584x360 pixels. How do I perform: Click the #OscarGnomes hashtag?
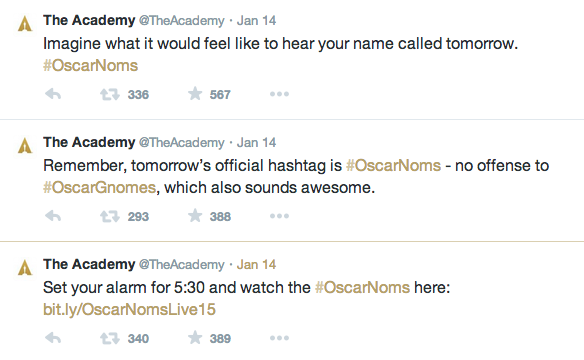[99, 187]
